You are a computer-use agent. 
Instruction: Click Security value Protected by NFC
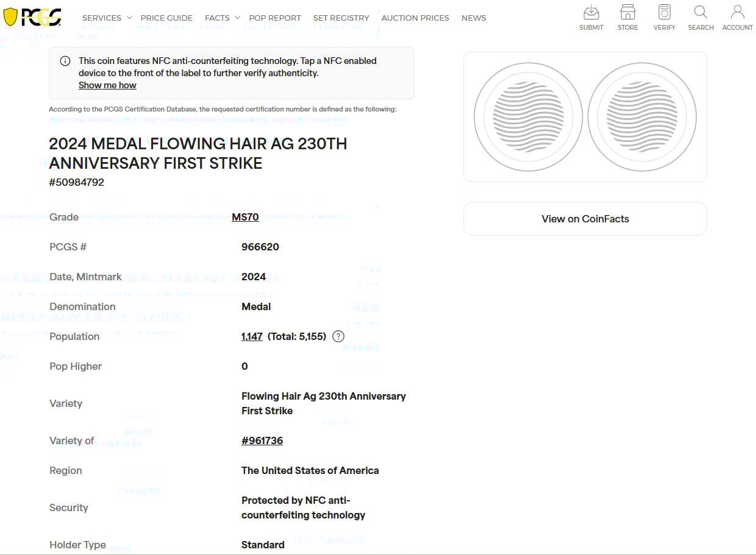pyautogui.click(x=304, y=507)
